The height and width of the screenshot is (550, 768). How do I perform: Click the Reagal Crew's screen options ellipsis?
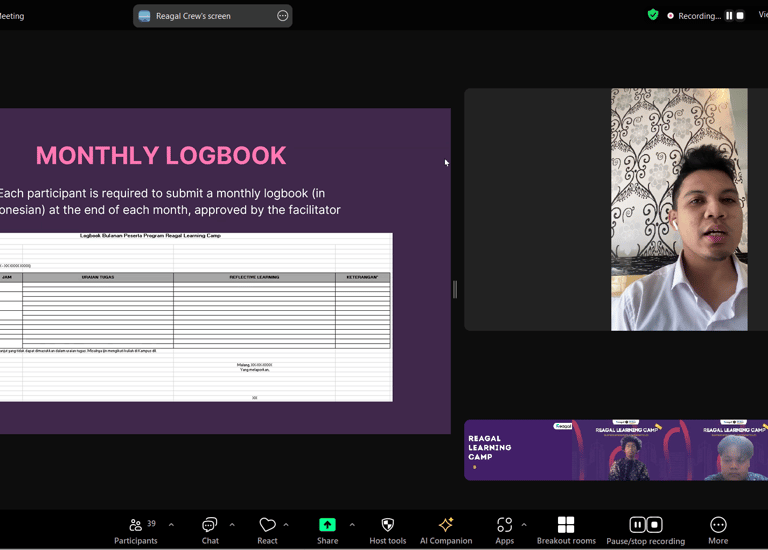[283, 16]
